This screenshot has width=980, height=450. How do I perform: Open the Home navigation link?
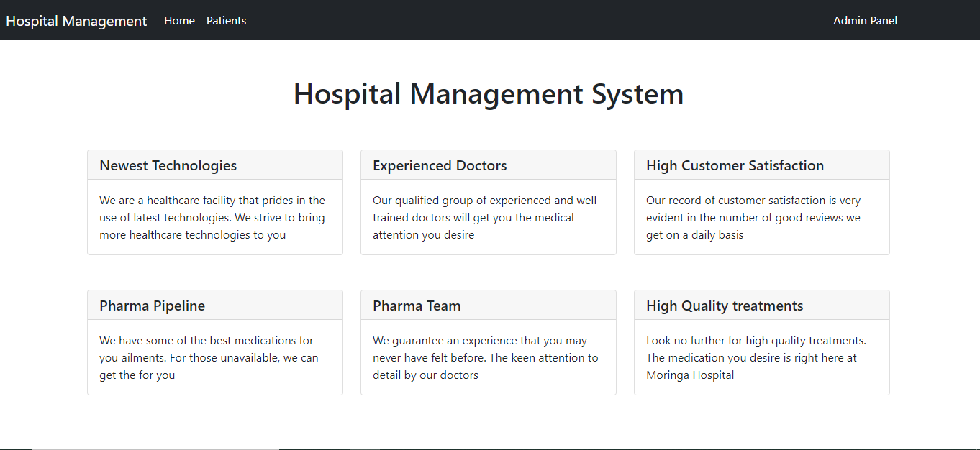179,20
